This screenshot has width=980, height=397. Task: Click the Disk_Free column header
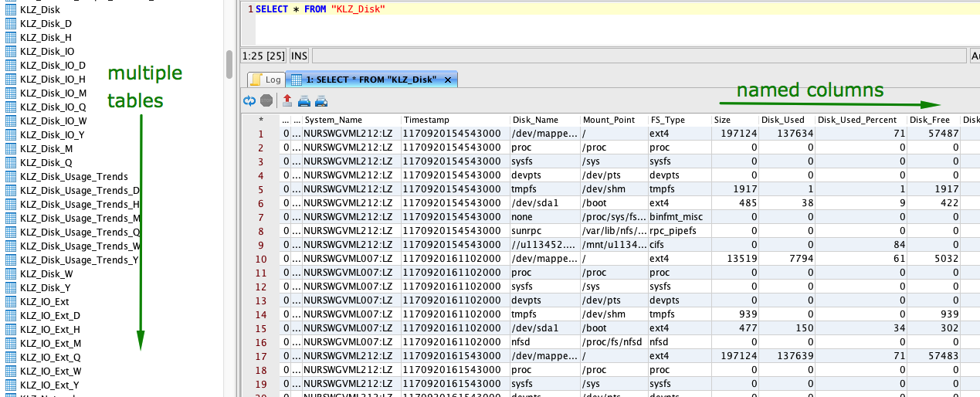pos(934,120)
